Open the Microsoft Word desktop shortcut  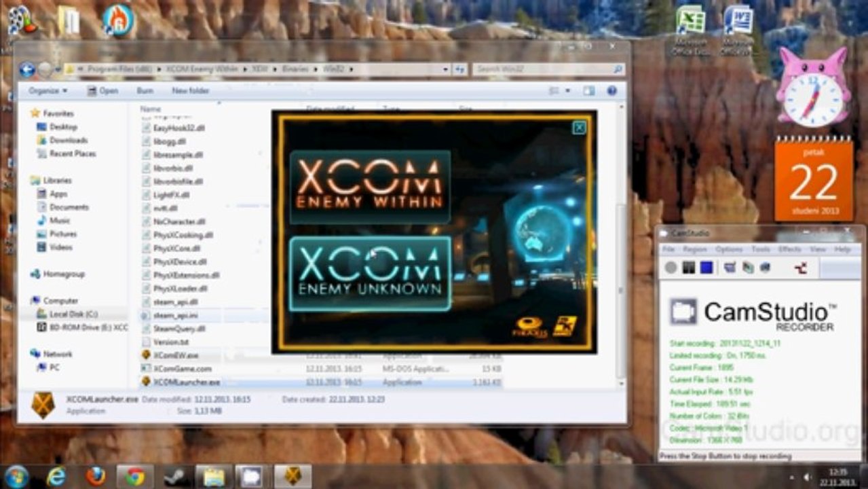(x=738, y=30)
